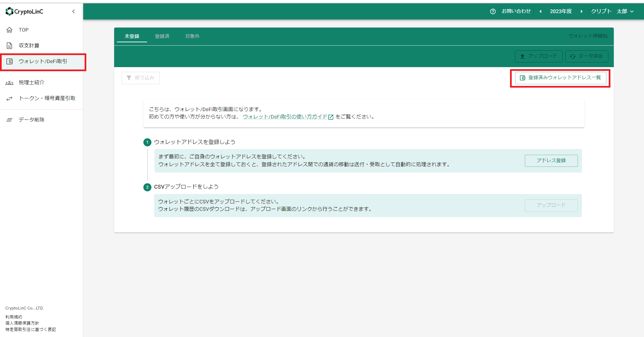Open the 対象外 tab

pyautogui.click(x=192, y=36)
